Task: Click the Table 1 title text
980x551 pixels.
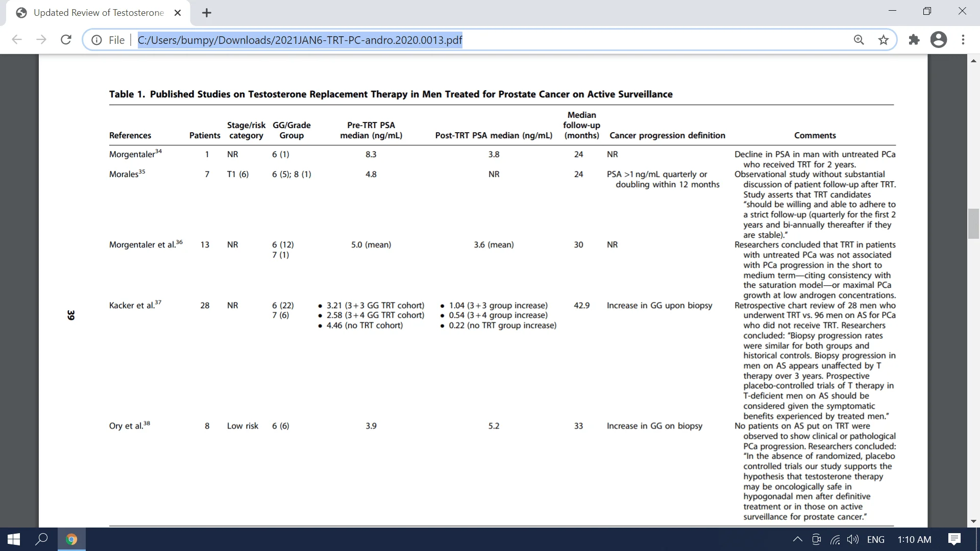Action: point(390,94)
